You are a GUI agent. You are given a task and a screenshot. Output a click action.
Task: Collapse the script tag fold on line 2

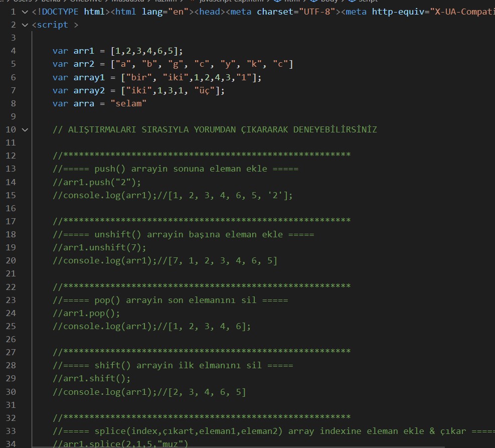[x=25, y=25]
